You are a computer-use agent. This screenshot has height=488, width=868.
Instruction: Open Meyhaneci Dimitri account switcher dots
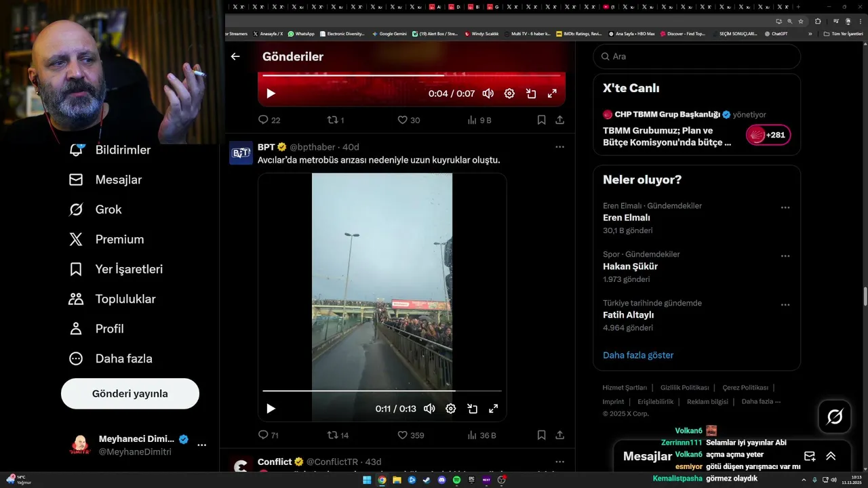tap(201, 445)
